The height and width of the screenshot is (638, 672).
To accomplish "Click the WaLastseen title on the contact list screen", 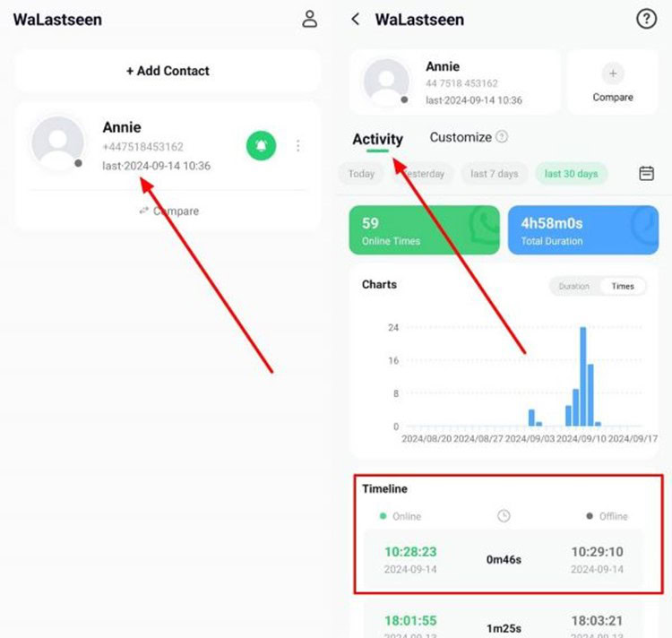I will click(57, 20).
